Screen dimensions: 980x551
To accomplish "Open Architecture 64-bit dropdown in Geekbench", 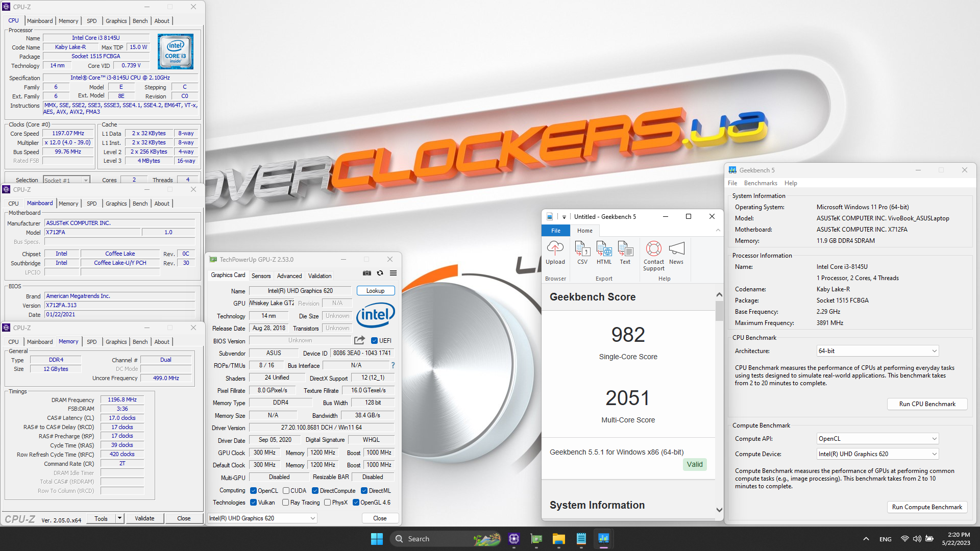I will tap(877, 351).
